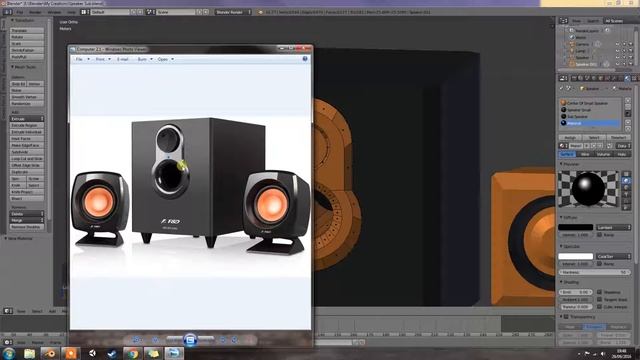Click the outliner editor type icon

(564, 20)
